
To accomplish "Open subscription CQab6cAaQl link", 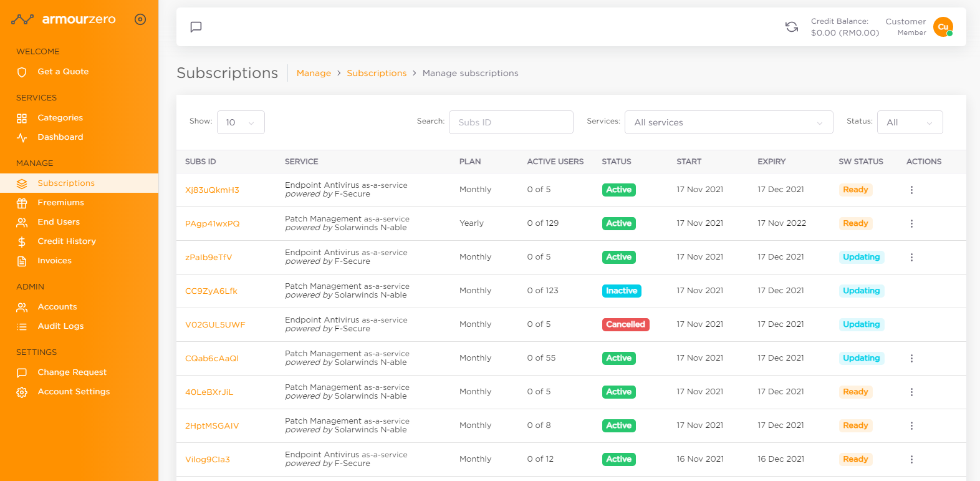I will click(x=212, y=359).
